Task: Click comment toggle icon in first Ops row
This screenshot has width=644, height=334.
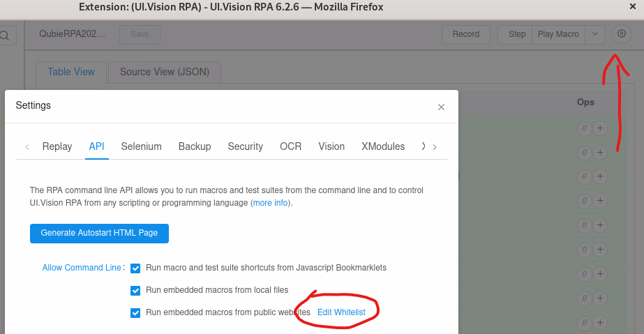Action: (x=585, y=128)
